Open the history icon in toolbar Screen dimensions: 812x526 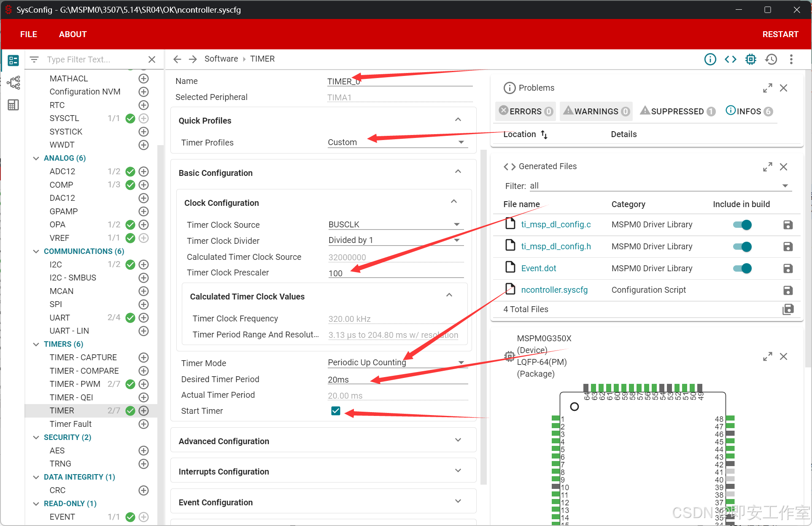click(x=771, y=59)
